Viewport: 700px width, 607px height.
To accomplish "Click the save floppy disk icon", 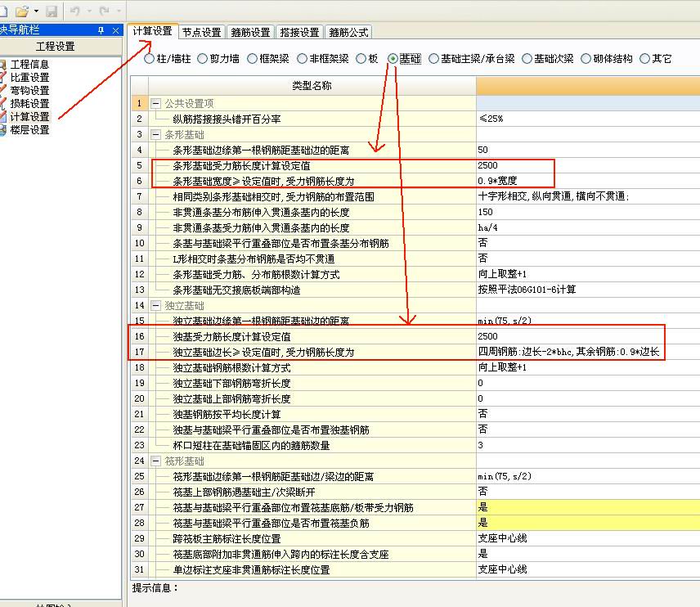I will [52, 11].
